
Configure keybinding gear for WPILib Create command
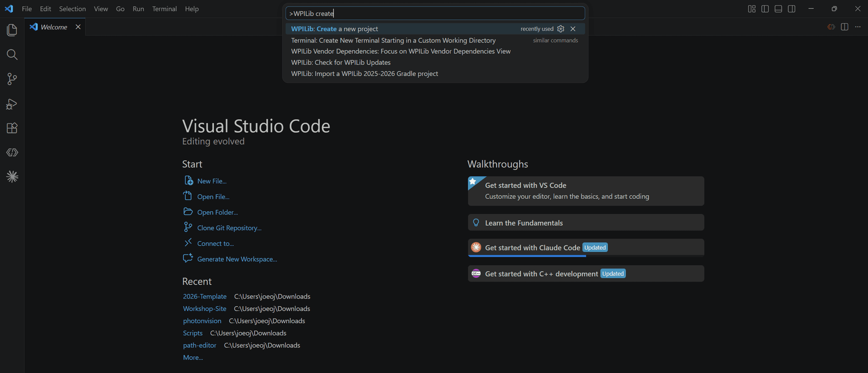pyautogui.click(x=561, y=29)
